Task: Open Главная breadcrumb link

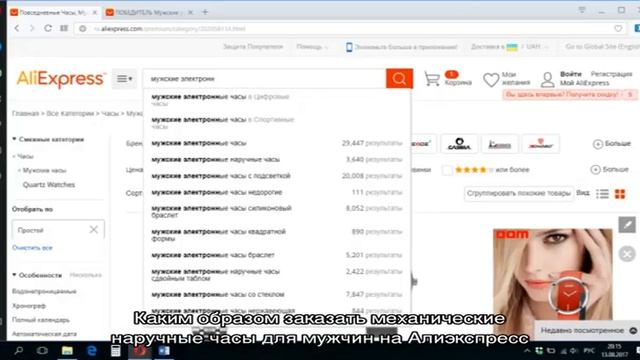Action: tap(25, 113)
